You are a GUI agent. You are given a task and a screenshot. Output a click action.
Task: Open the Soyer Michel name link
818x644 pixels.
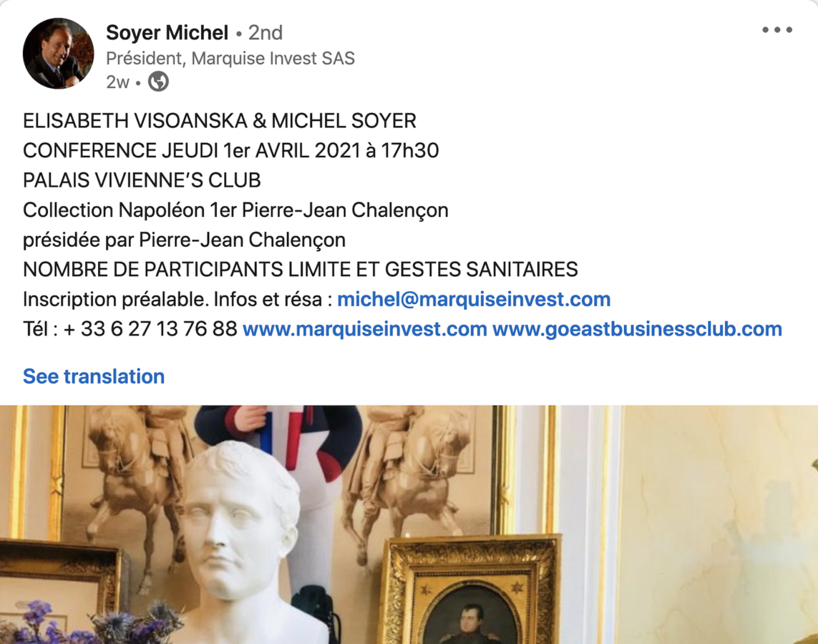[x=167, y=33]
